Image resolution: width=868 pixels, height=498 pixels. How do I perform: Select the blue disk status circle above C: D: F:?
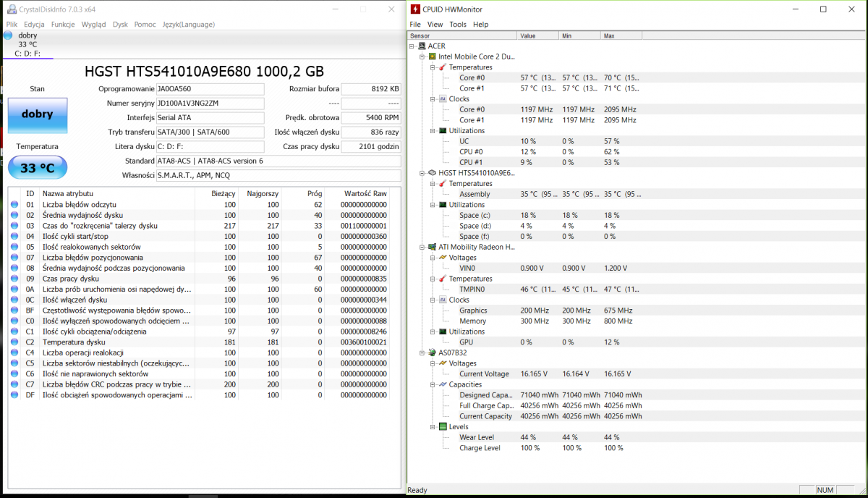tap(8, 35)
